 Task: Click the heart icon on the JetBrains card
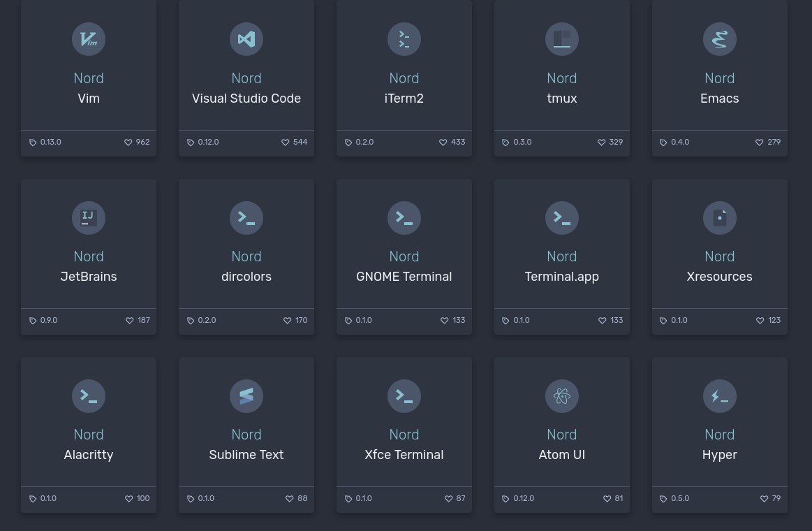coord(129,320)
